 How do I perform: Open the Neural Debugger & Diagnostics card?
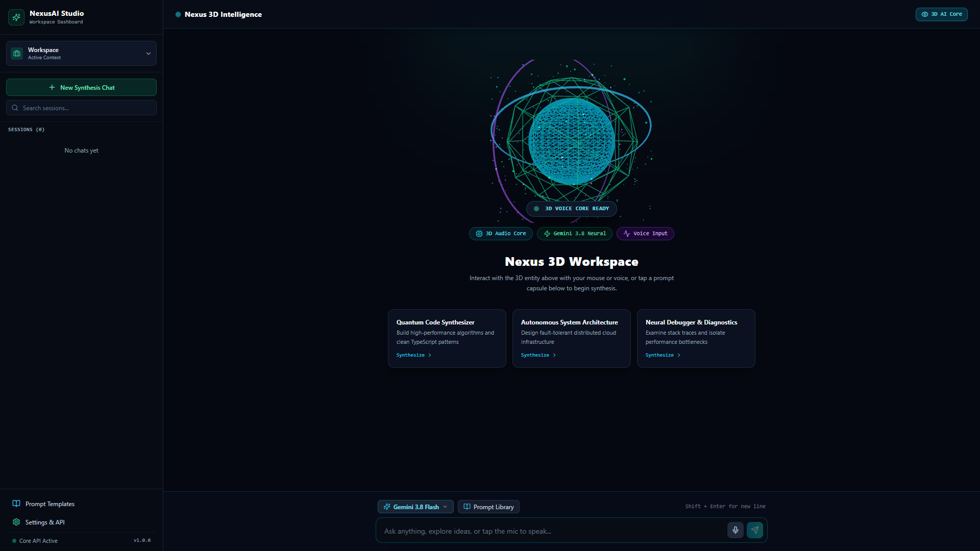696,338
